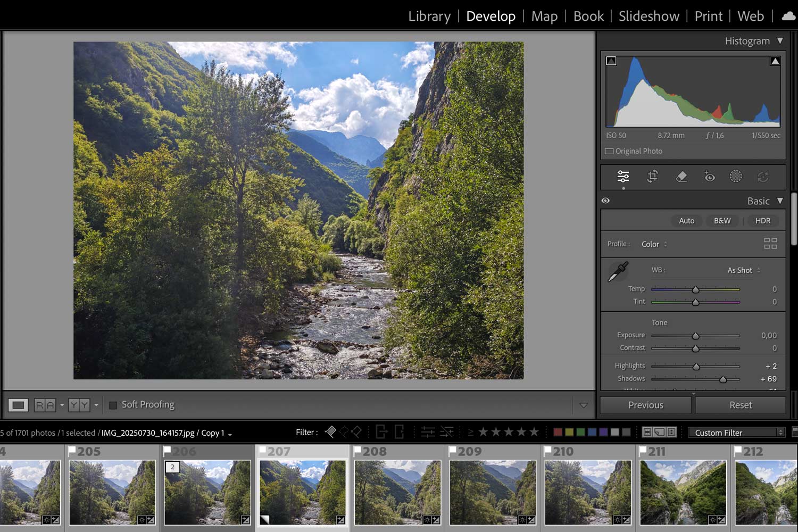Select the Healing eraser tool
798x532 pixels.
tap(681, 177)
